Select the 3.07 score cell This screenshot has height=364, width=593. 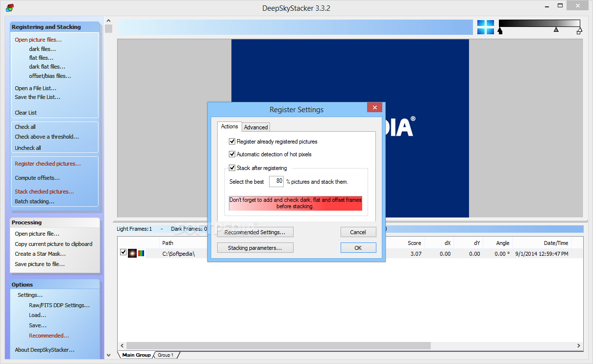click(x=416, y=254)
